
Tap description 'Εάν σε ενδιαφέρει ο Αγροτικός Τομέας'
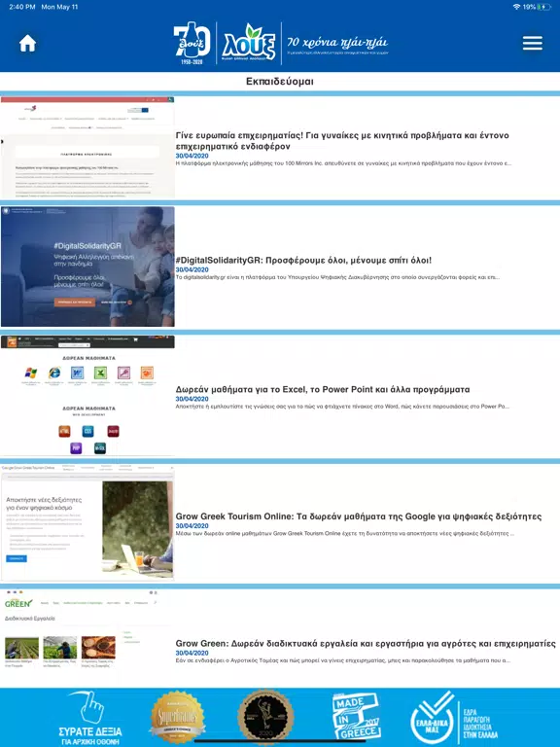(343, 660)
